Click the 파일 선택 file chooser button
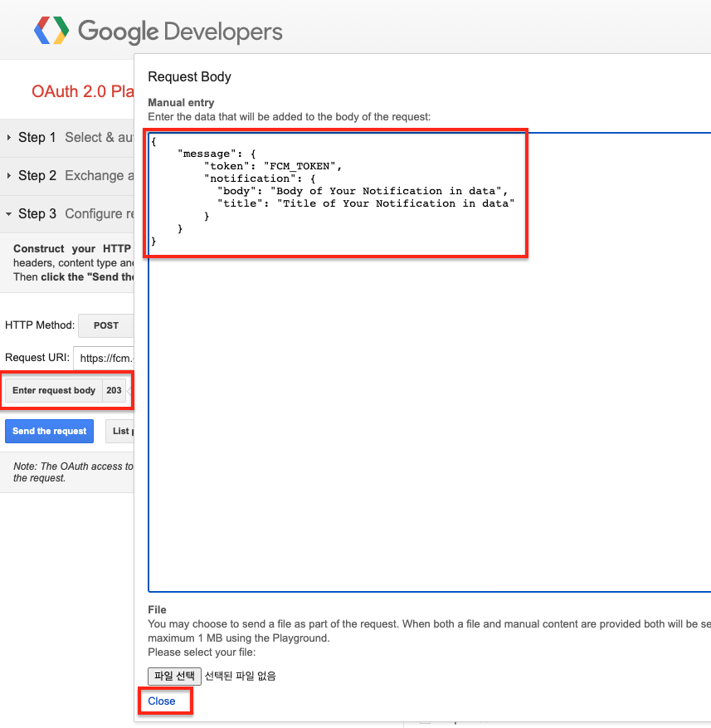This screenshot has height=728, width=711. click(x=174, y=676)
